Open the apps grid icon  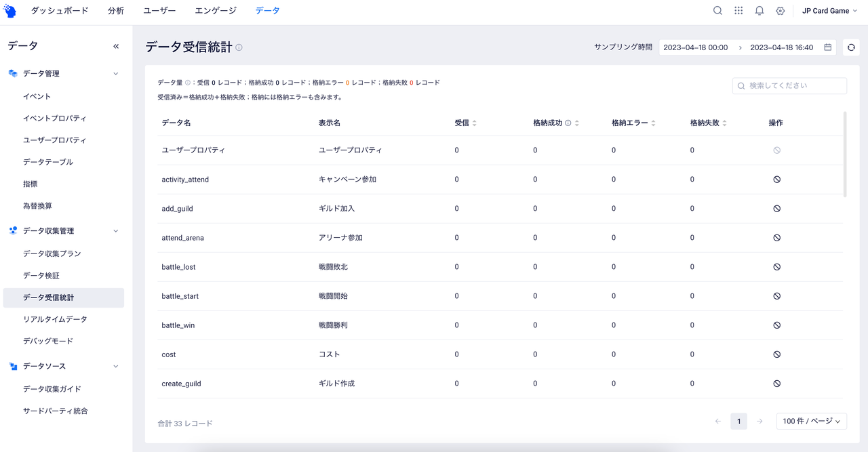click(738, 11)
